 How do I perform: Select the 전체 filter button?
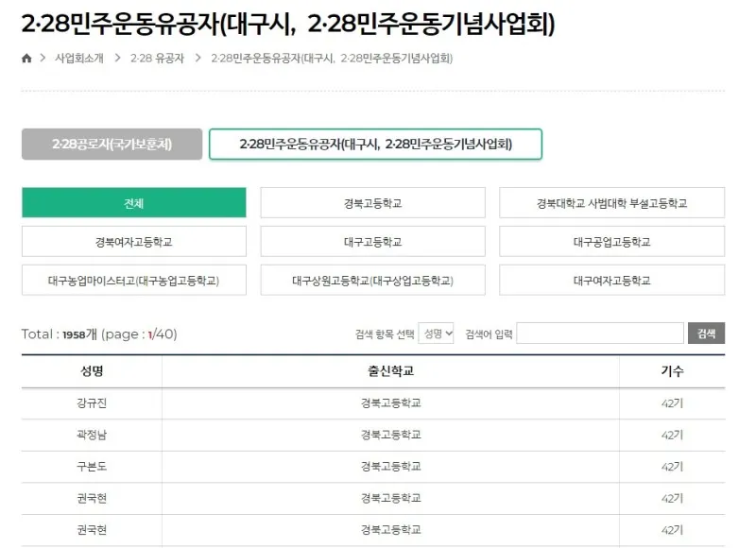[x=134, y=203]
